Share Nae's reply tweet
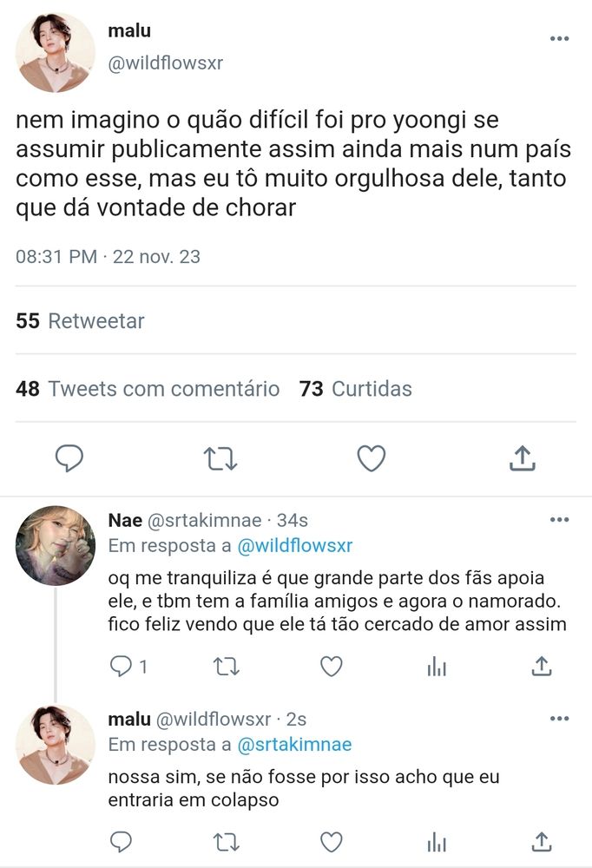The width and height of the screenshot is (592, 868). coord(541,667)
